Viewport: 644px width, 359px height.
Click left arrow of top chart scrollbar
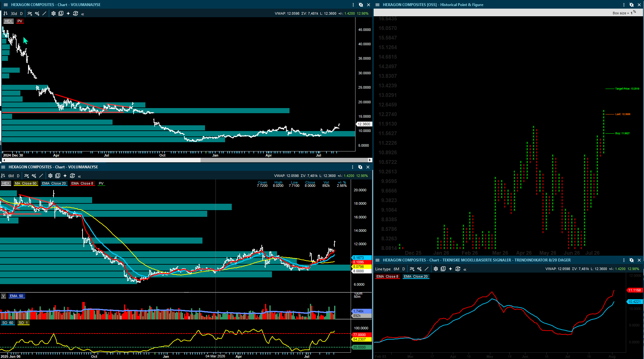click(4, 160)
